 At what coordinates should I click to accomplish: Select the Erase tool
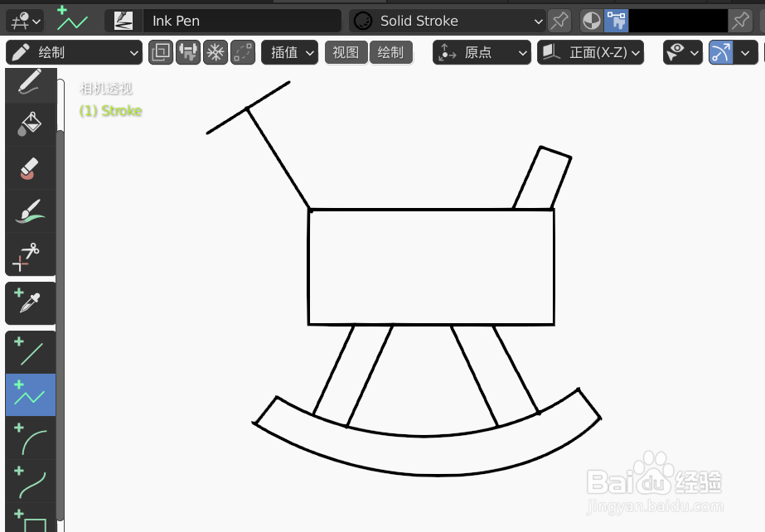pyautogui.click(x=30, y=169)
